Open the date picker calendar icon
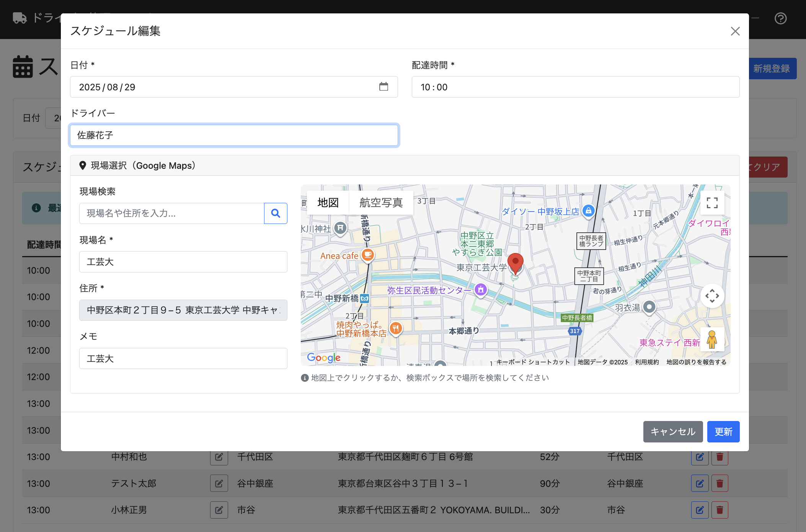The height and width of the screenshot is (532, 806). coord(383,87)
